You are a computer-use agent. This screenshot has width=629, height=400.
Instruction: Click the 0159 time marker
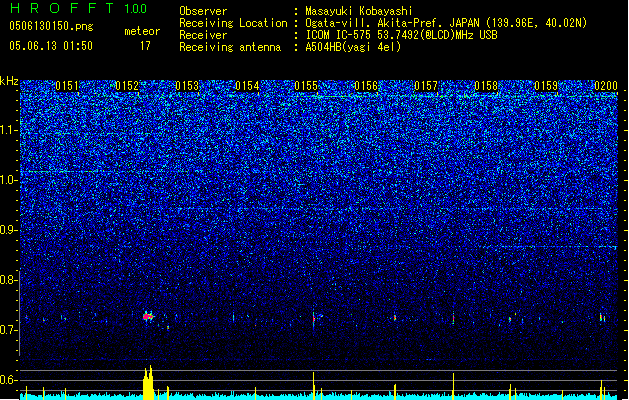(546, 86)
